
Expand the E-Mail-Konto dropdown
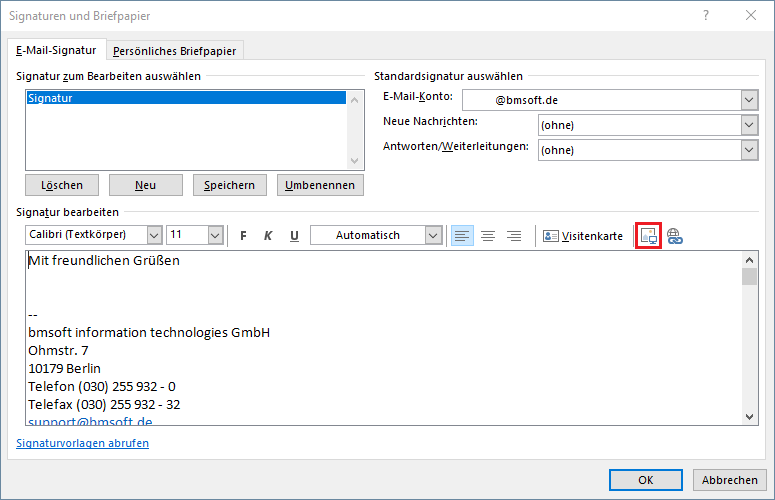pyautogui.click(x=749, y=100)
